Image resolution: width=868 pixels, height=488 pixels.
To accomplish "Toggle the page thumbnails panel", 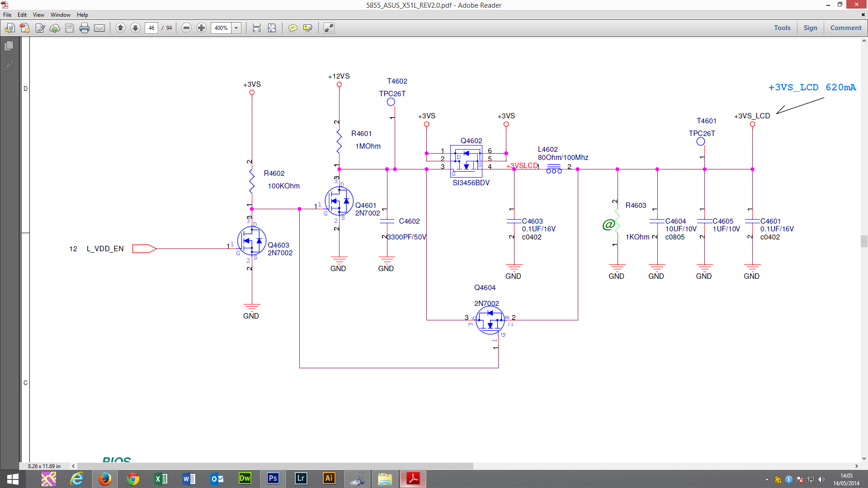I will coord(9,46).
